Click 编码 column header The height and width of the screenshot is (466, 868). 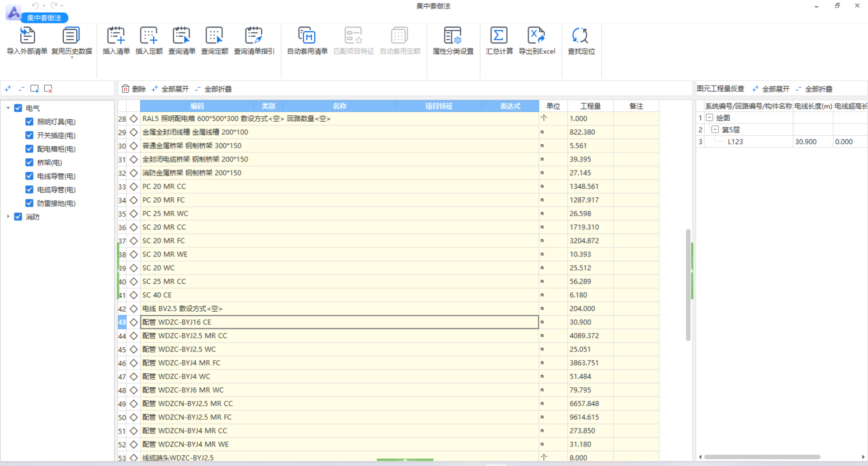(197, 106)
